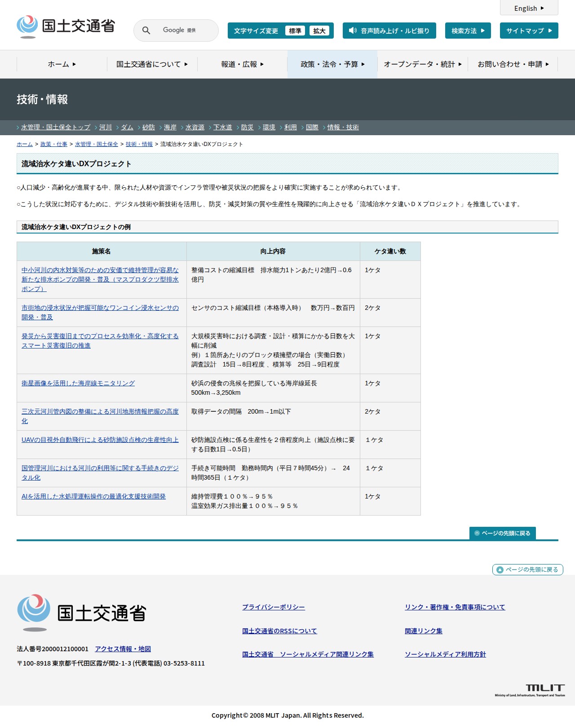Open the サイトマップ page

(529, 31)
